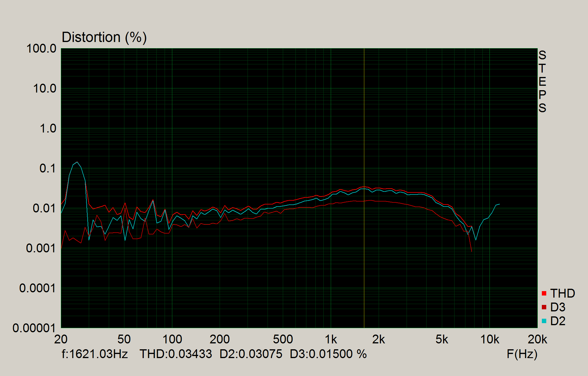Click the 1.0 y-axis label
Viewport: 588px width, 376px height.
tap(48, 128)
